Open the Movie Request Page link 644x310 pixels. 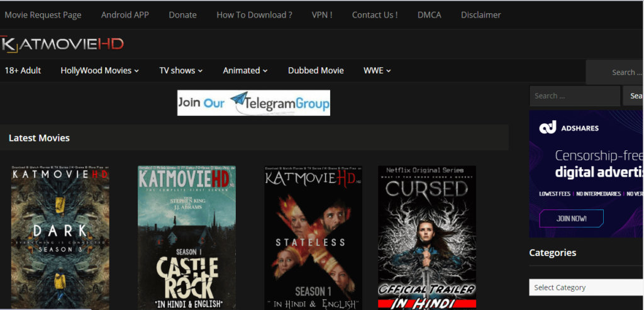pyautogui.click(x=43, y=15)
